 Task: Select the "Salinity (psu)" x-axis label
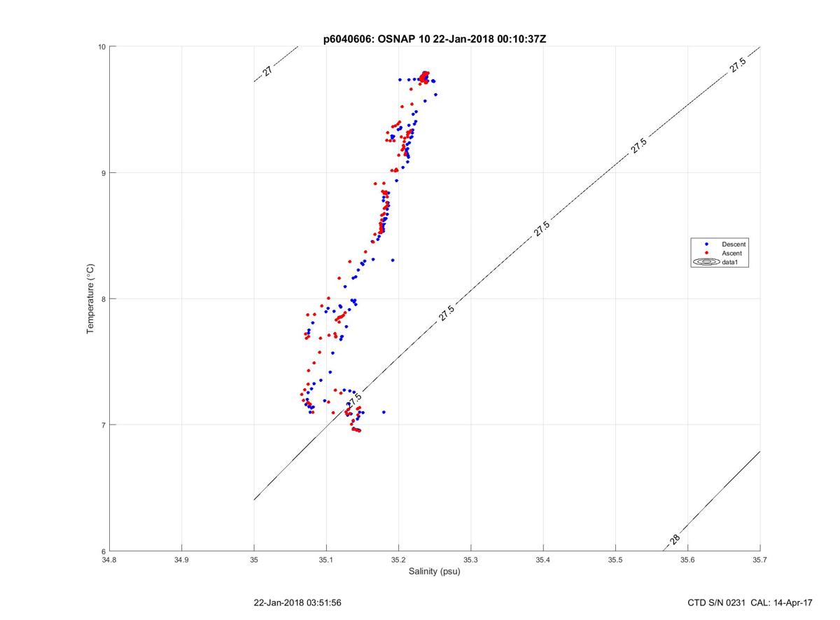pyautogui.click(x=435, y=571)
